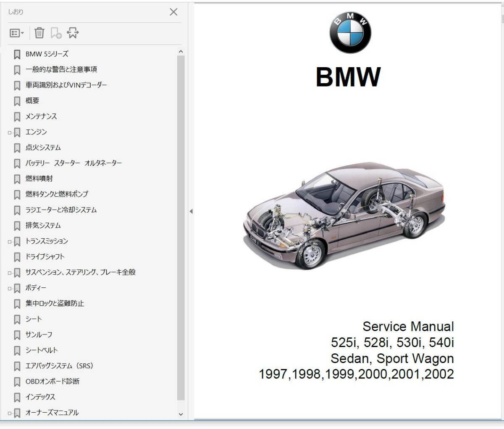Open the ボディー bookmark
This screenshot has width=504, height=429.
[x=36, y=288]
